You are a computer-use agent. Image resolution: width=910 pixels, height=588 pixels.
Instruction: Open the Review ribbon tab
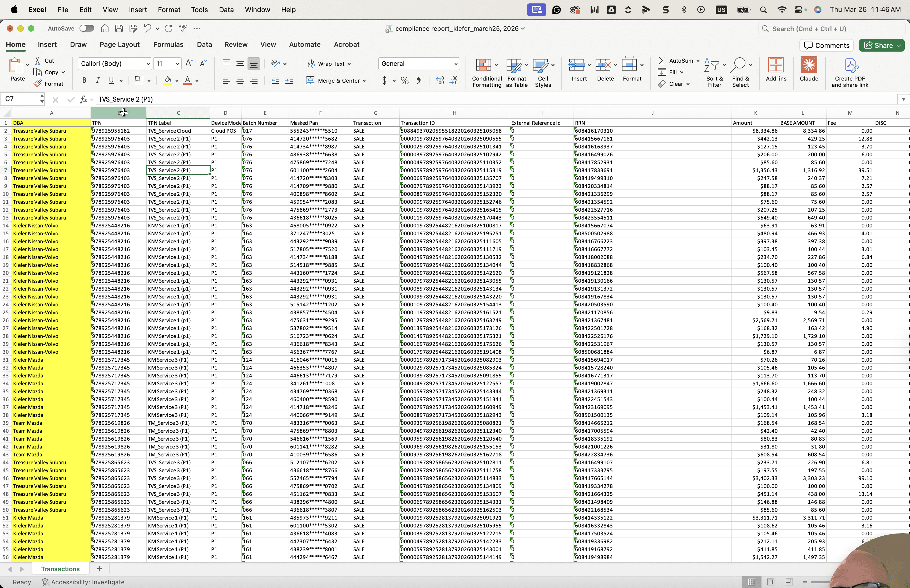(236, 45)
